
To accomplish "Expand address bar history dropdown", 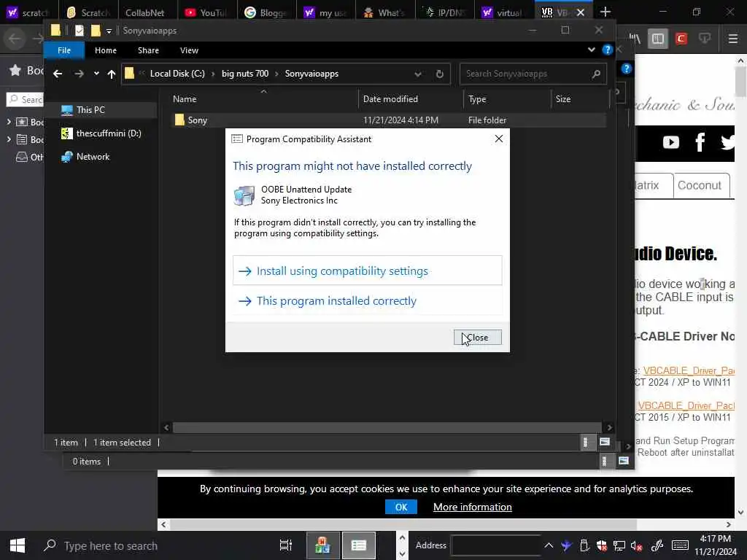I will tap(418, 74).
